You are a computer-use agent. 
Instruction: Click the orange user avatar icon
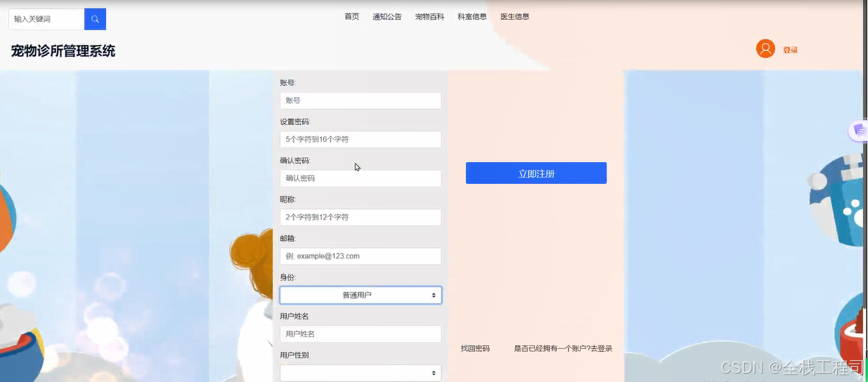[765, 49]
